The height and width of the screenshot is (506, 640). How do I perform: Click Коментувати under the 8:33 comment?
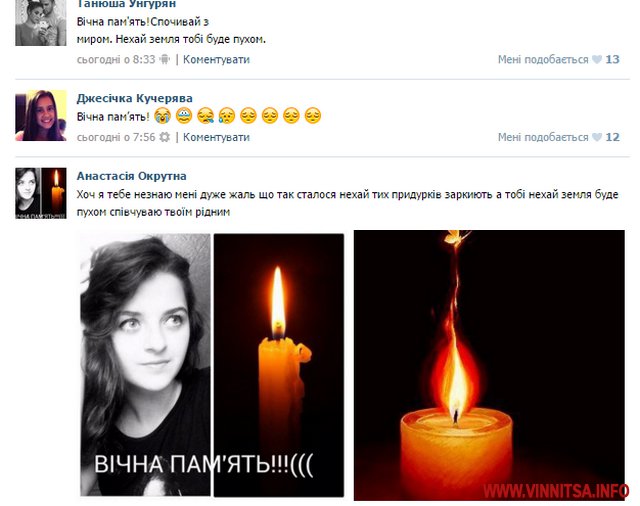point(216,60)
